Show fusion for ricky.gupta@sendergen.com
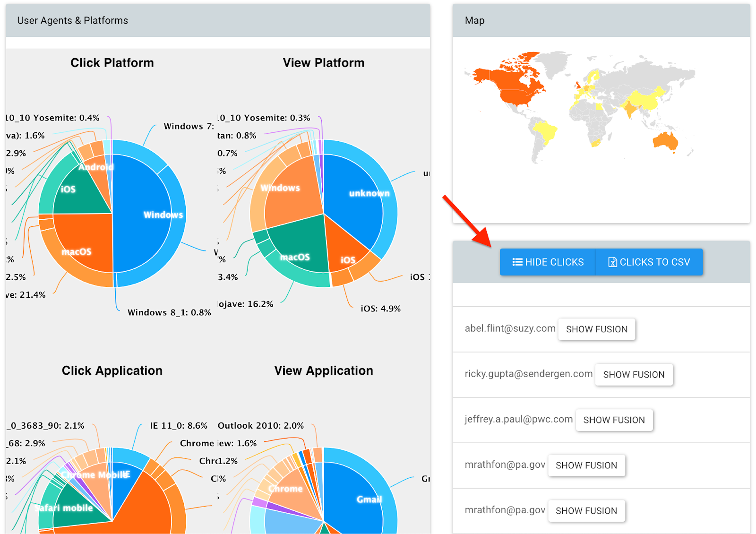 pos(634,375)
